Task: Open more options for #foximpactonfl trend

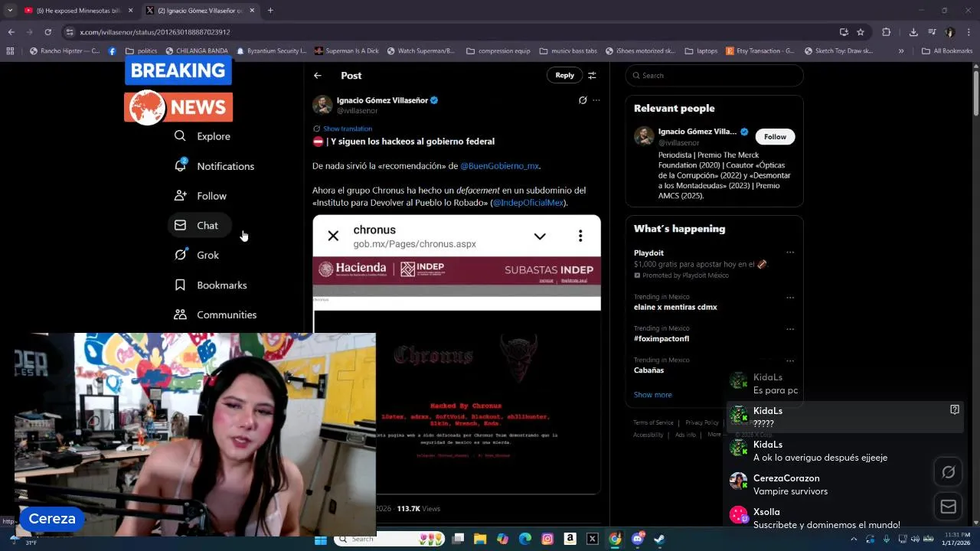Action: [x=790, y=329]
